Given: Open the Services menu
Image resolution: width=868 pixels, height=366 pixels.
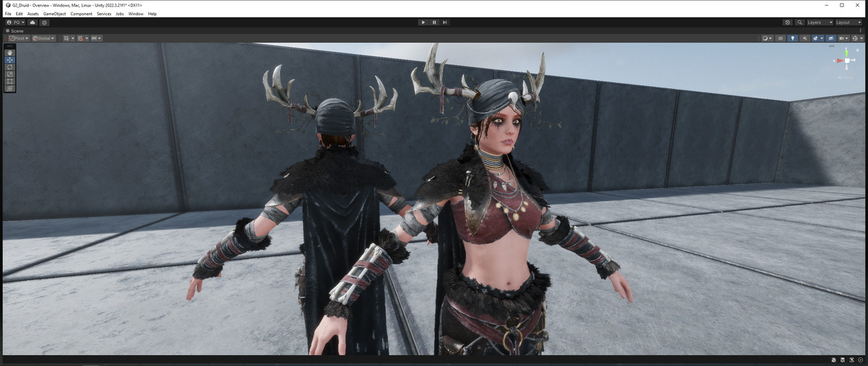Looking at the screenshot, I should click(104, 14).
